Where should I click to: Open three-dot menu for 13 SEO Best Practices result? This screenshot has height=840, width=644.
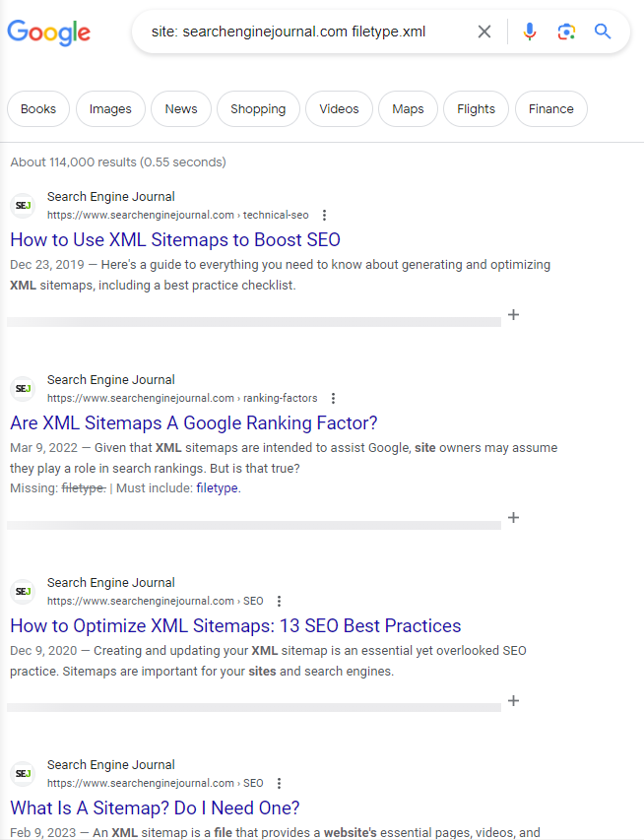coord(279,601)
